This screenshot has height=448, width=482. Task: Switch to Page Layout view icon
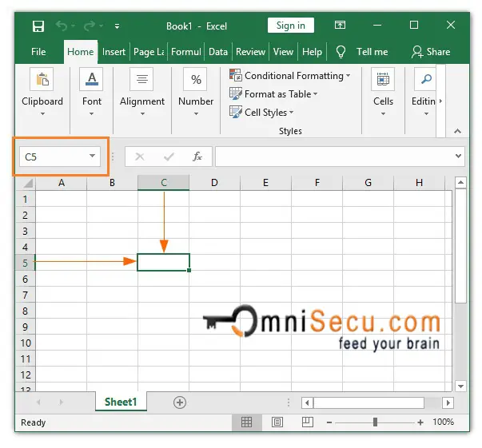pos(277,422)
